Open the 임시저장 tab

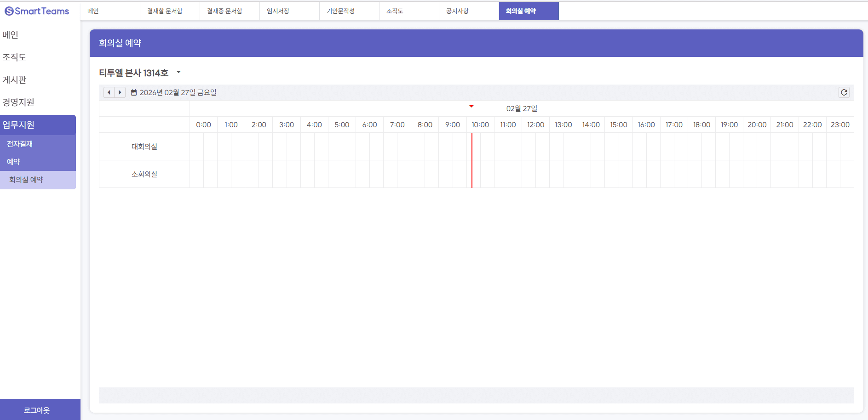pos(278,11)
